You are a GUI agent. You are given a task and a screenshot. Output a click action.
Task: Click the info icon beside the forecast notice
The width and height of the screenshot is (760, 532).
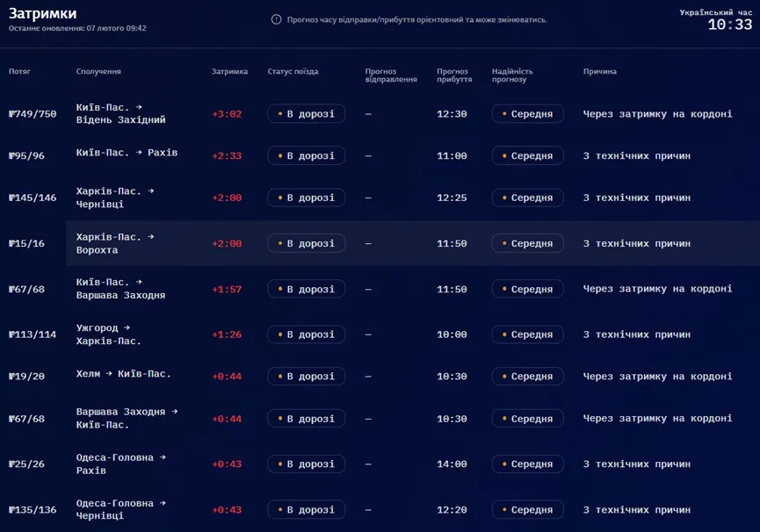(276, 19)
